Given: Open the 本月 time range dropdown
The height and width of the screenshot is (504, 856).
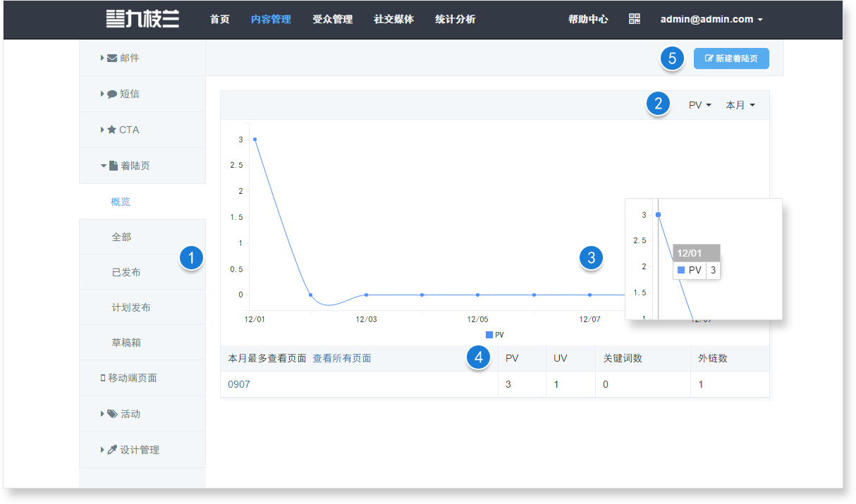Looking at the screenshot, I should tap(740, 105).
